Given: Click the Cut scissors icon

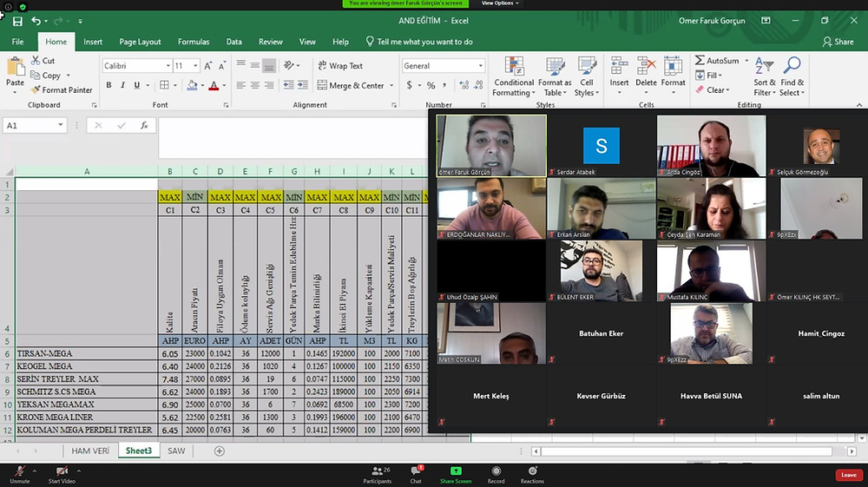Looking at the screenshot, I should pos(36,60).
